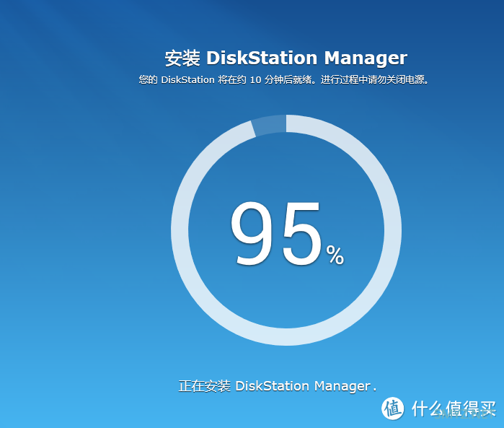Click the 95% progress number
The height and width of the screenshot is (428, 504).
coord(287,234)
